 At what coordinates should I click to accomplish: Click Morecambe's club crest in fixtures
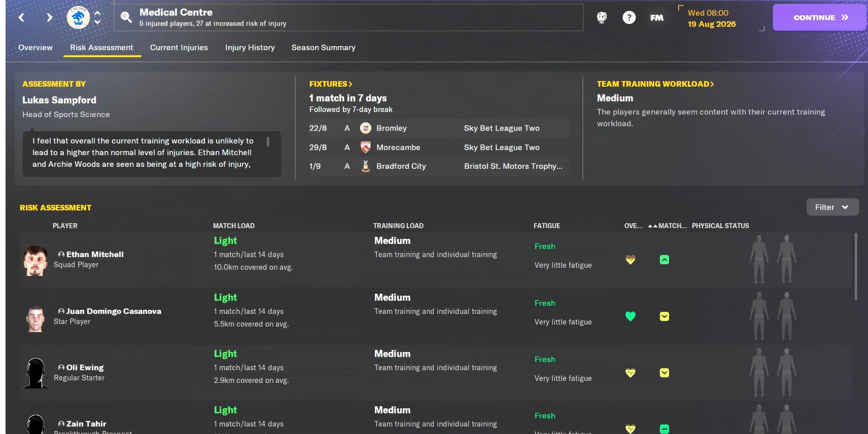365,147
